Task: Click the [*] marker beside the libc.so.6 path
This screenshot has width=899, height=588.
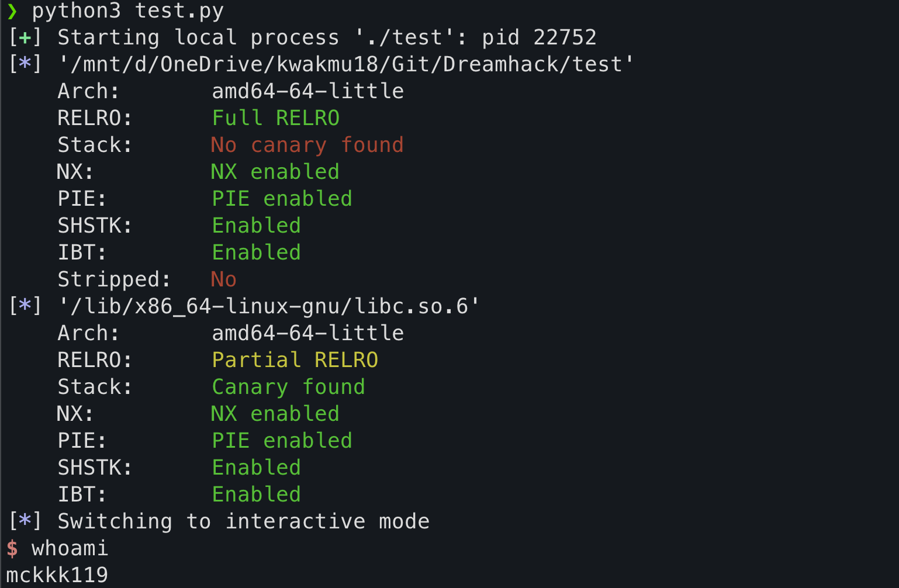Action: (25, 306)
